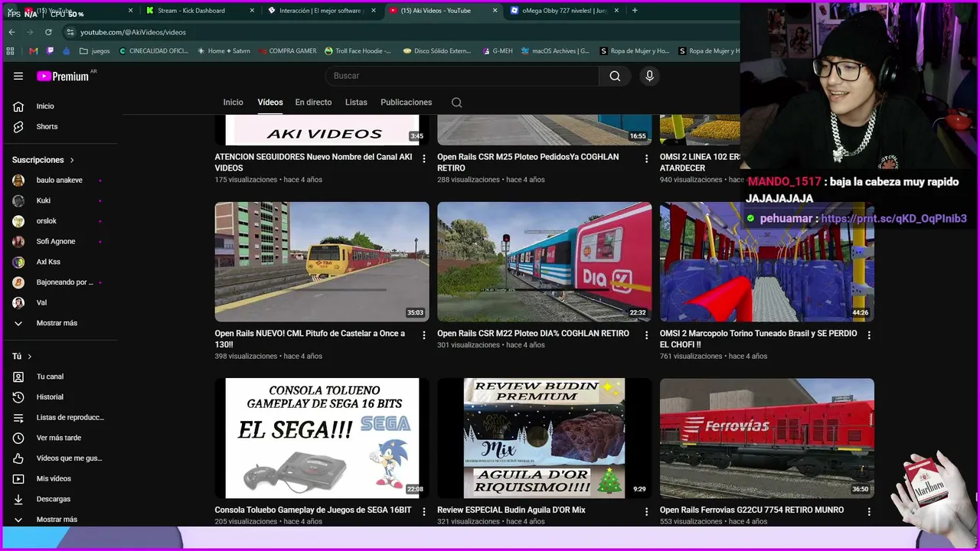980x551 pixels.
Task: Open options menu for Ferrovias G22CU 7754 video
Action: click(868, 511)
